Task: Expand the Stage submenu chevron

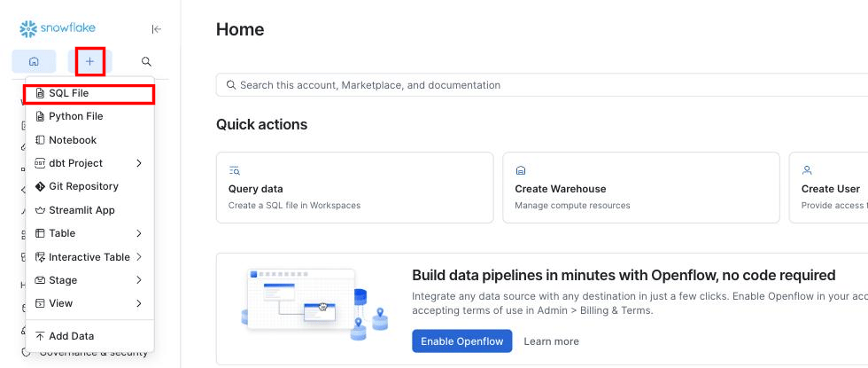Action: (139, 280)
